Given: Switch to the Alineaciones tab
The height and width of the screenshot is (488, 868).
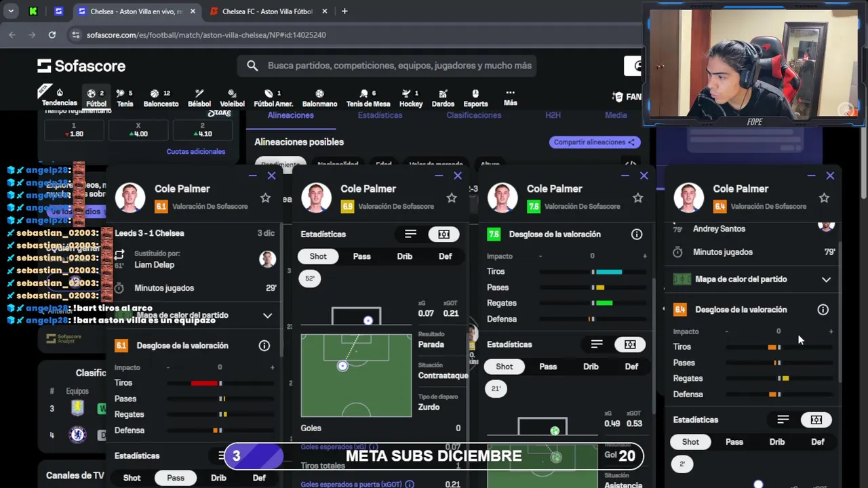Looking at the screenshot, I should (290, 115).
